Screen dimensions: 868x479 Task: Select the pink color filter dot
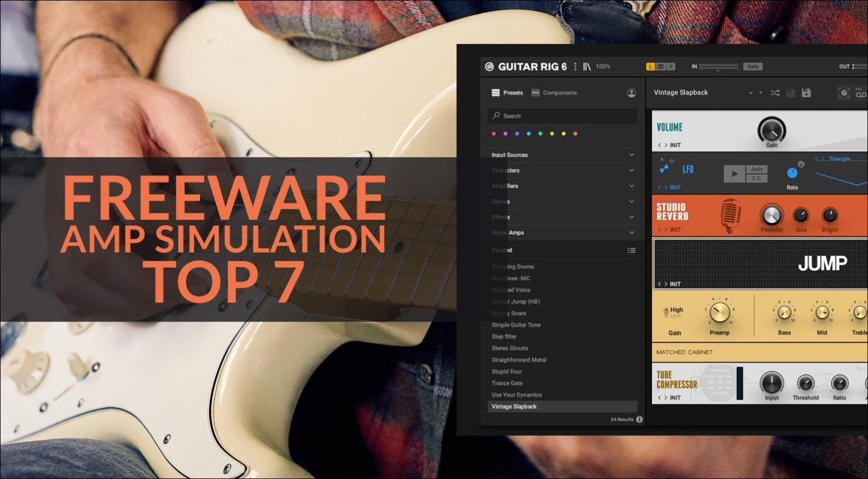click(x=493, y=133)
